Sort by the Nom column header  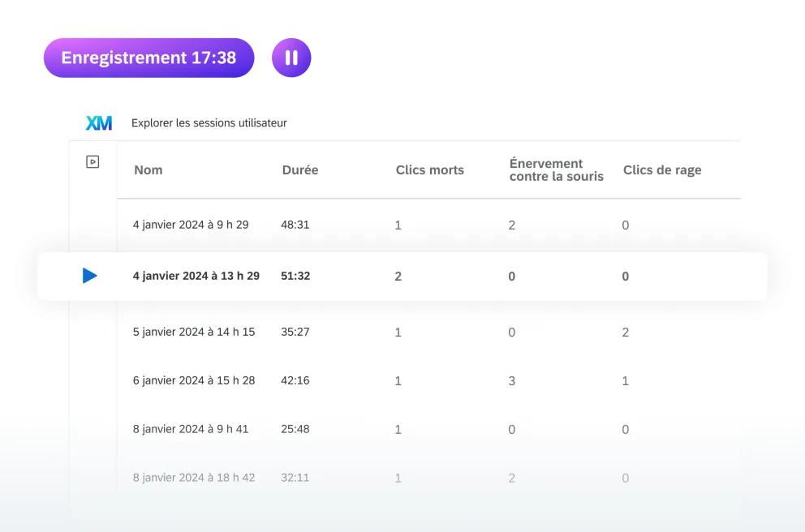[149, 169]
